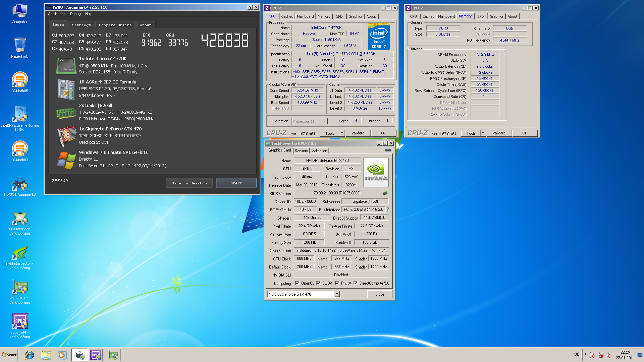Click the Aquamark help question mark button

(250, 7)
